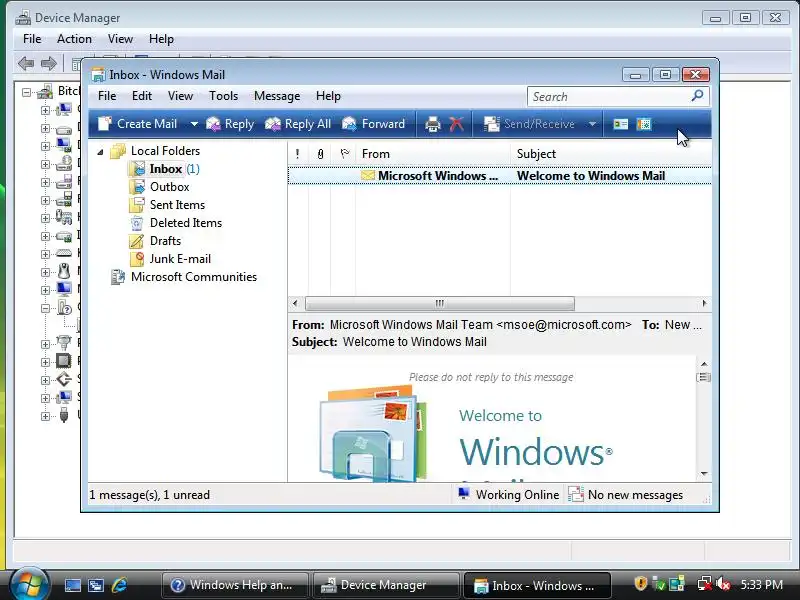The height and width of the screenshot is (600, 800).
Task: Click Switch between windows quick launch icon
Action: (x=96, y=585)
